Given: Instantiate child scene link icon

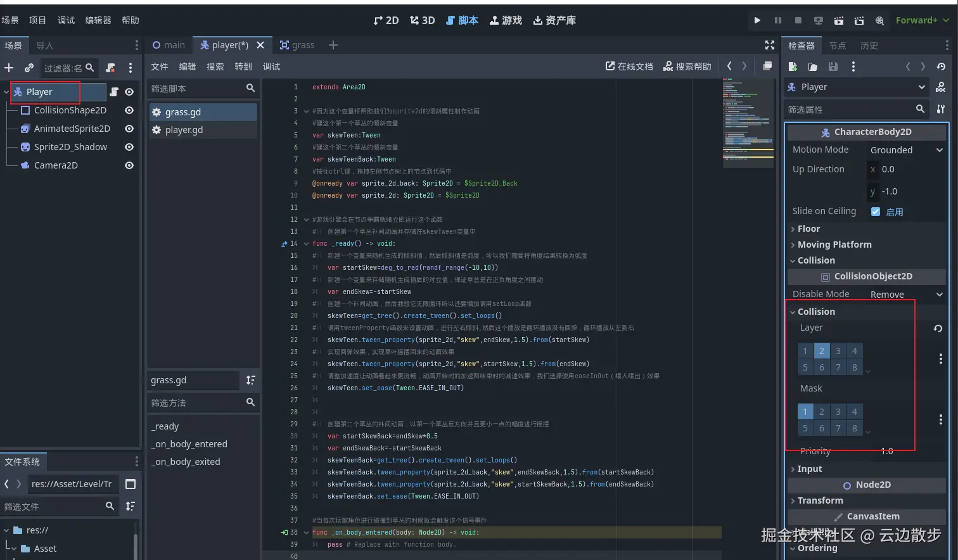Looking at the screenshot, I should [29, 68].
